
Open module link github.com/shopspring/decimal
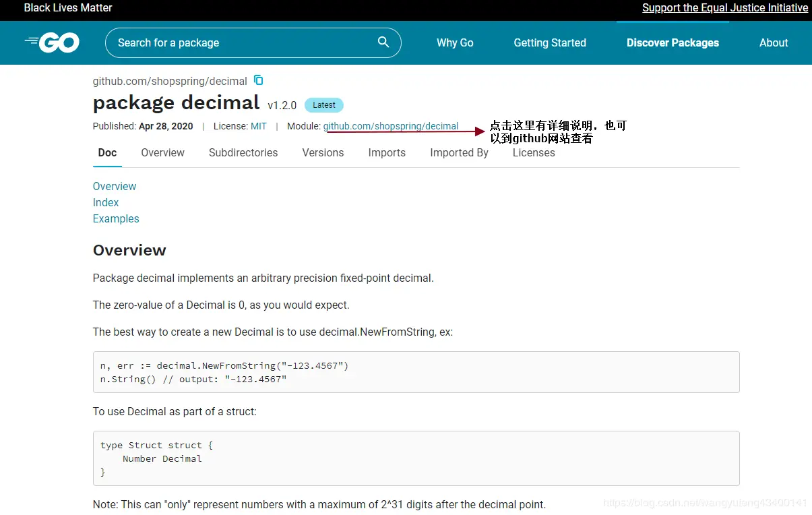(391, 126)
